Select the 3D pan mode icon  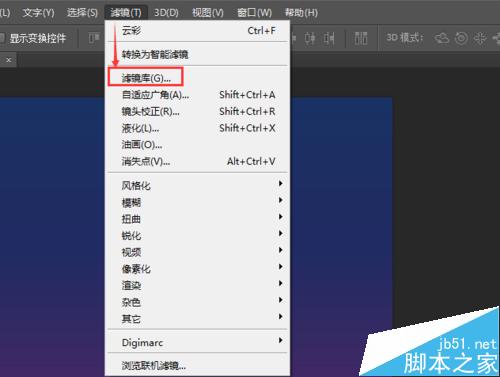pyautogui.click(x=480, y=38)
